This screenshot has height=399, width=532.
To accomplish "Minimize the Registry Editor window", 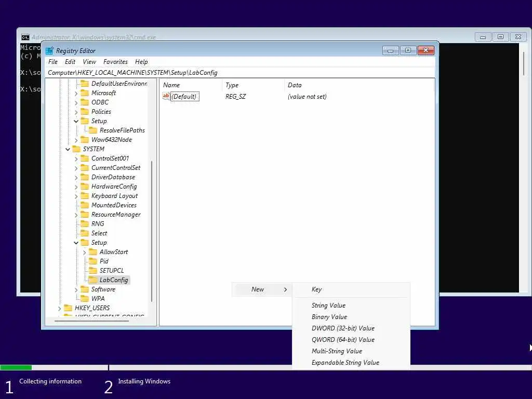I will tap(391, 50).
